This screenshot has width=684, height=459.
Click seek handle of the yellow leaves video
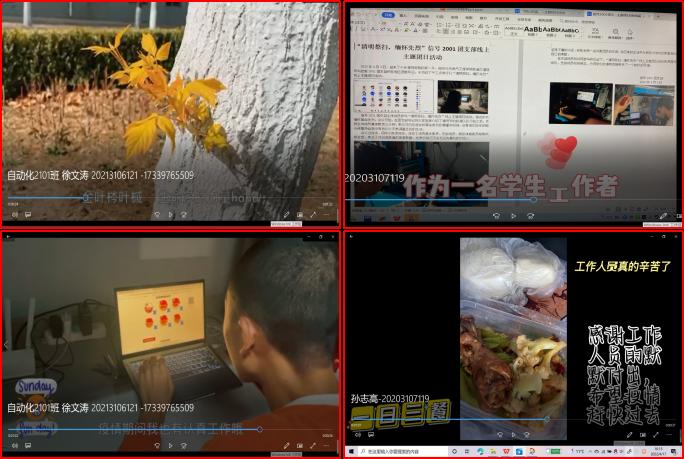tap(85, 198)
